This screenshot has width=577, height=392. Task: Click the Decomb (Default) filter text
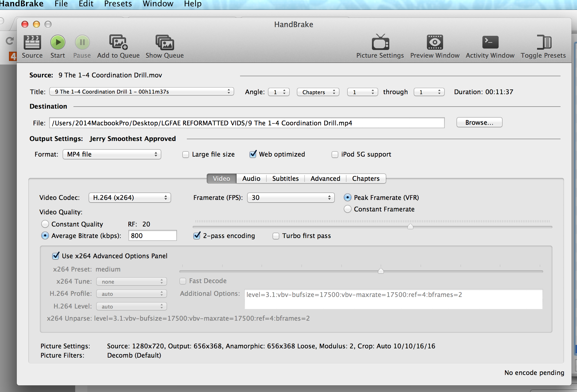[134, 355]
